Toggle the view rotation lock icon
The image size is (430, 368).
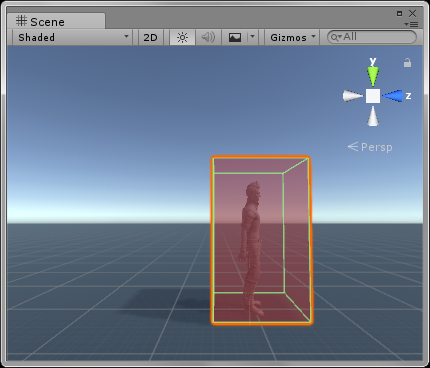pyautogui.click(x=407, y=63)
